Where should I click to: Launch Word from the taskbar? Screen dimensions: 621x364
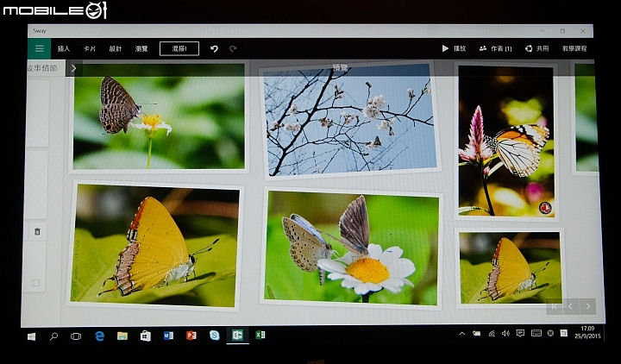coord(168,336)
